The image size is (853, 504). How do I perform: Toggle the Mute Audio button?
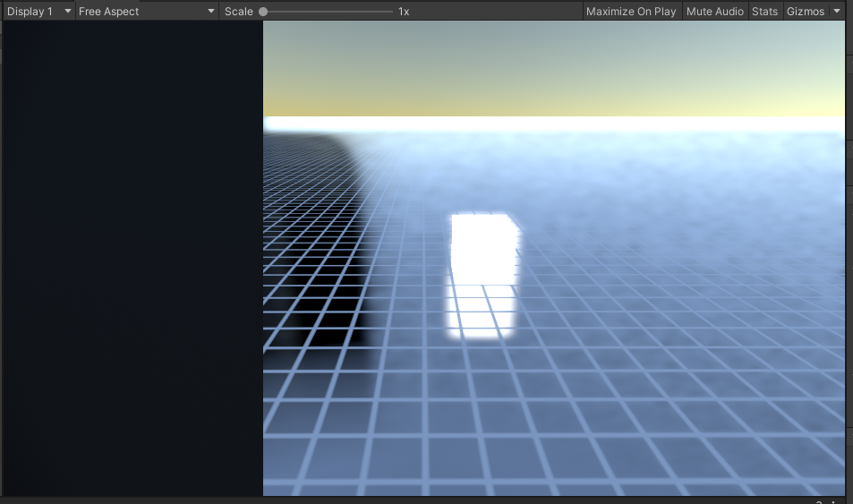714,12
